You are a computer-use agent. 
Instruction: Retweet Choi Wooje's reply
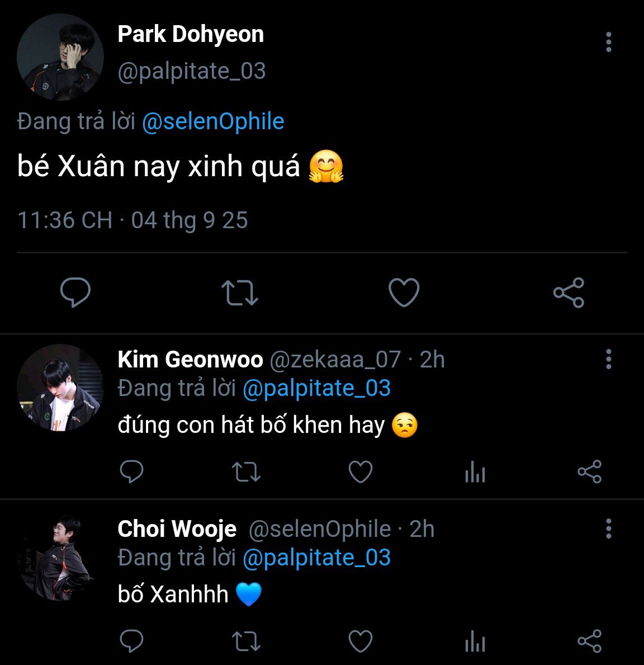[246, 641]
